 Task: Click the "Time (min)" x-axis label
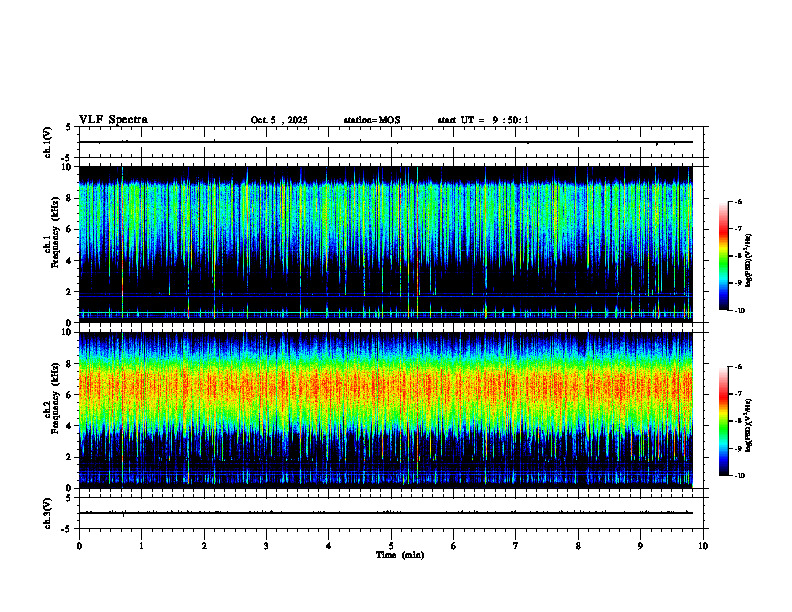(400, 555)
